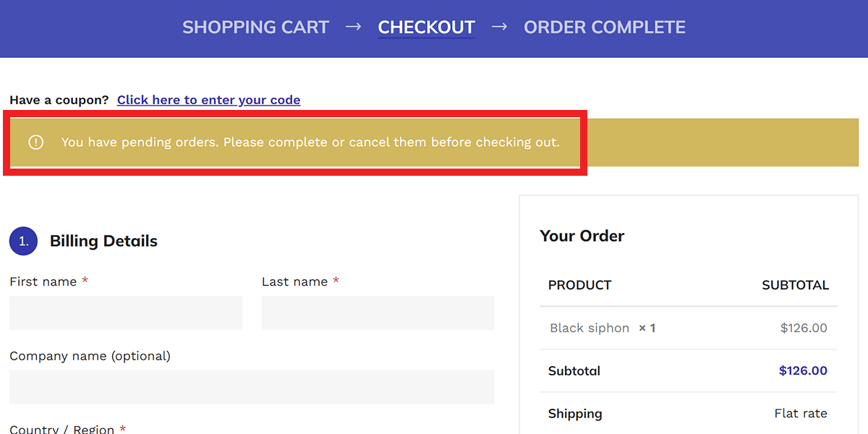
Task: Click the step 1 circle badge
Action: coord(23,241)
